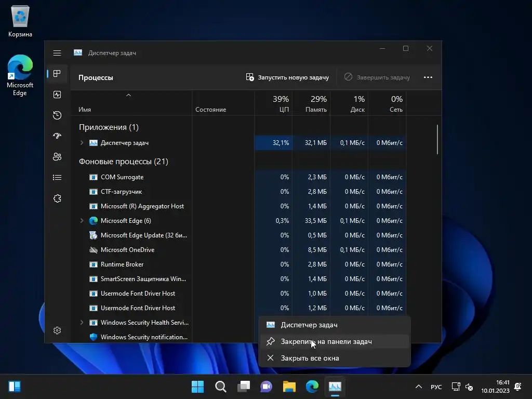Click the Microsoft Edge Update process icon

point(94,235)
